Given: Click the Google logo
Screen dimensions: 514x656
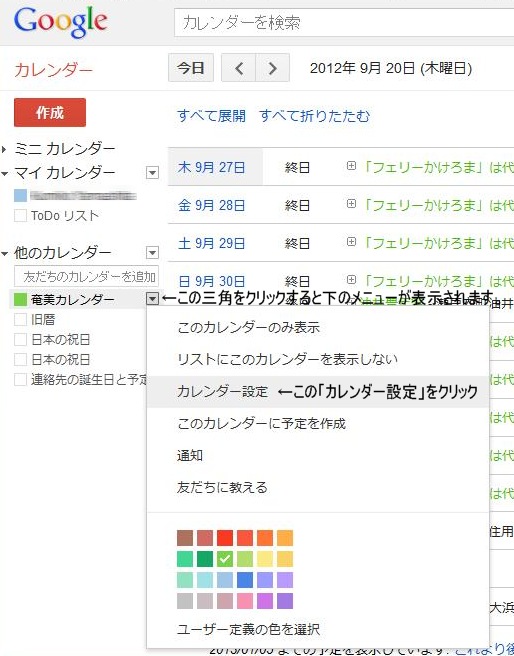Looking at the screenshot, I should point(61,23).
